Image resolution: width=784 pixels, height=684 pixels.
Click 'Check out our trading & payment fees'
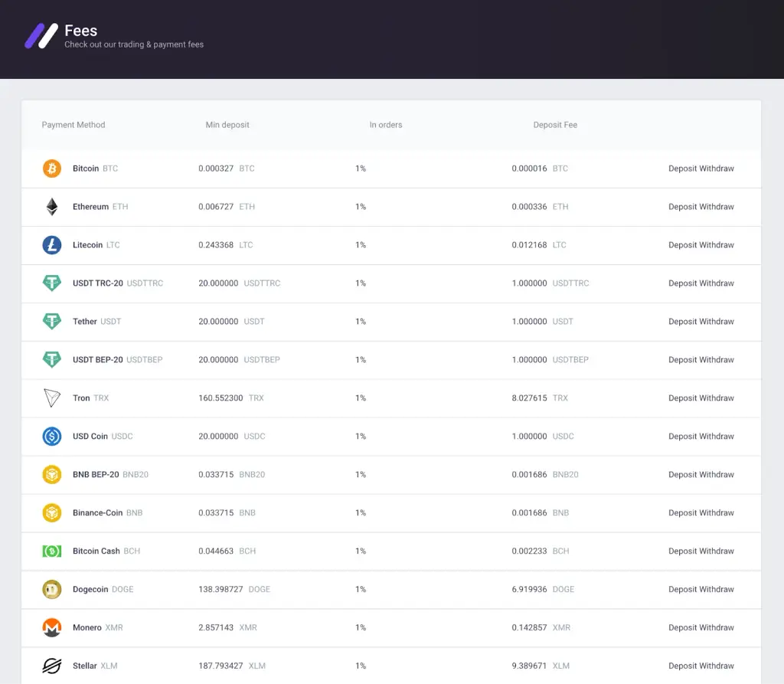point(134,44)
